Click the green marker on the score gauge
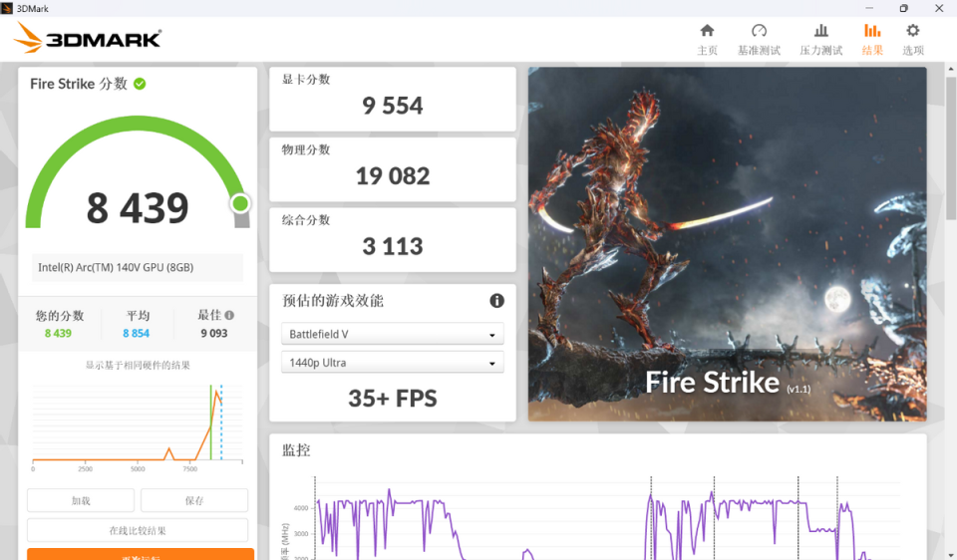The width and height of the screenshot is (957, 560). (240, 203)
